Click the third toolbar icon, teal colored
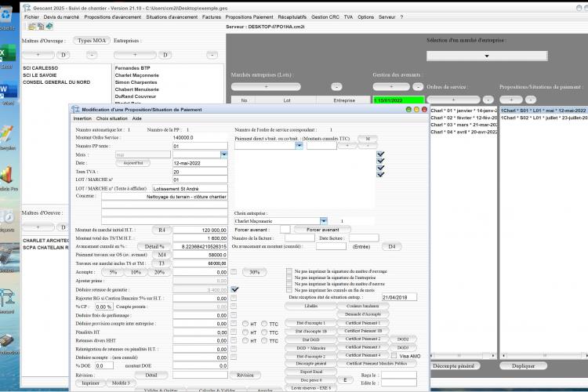This screenshot has width=588, height=392. 49,26
